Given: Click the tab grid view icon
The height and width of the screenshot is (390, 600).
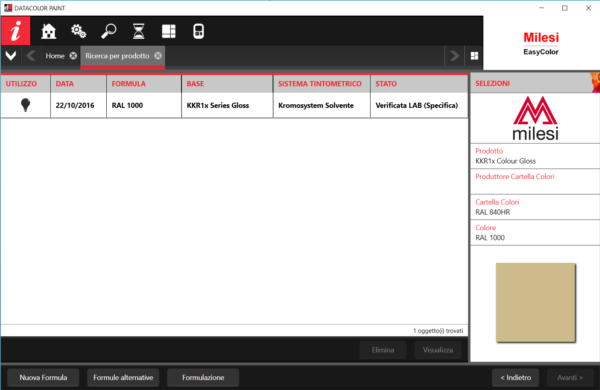Looking at the screenshot, I should coord(474,56).
